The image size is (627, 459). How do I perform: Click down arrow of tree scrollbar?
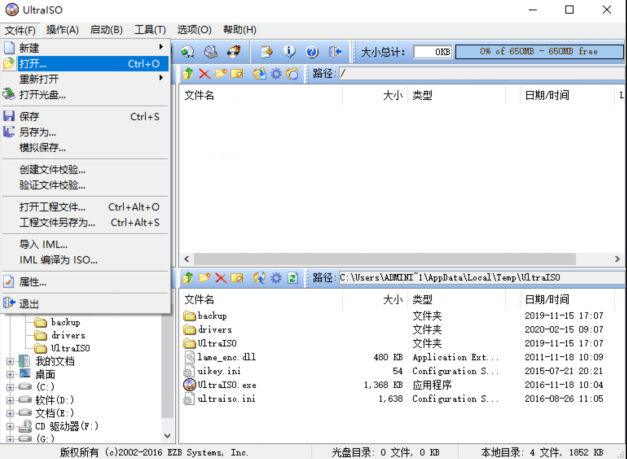tap(167, 435)
